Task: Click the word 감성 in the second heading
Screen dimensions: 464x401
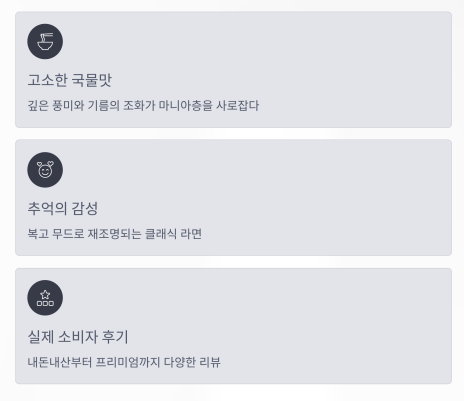Action: 85,208
